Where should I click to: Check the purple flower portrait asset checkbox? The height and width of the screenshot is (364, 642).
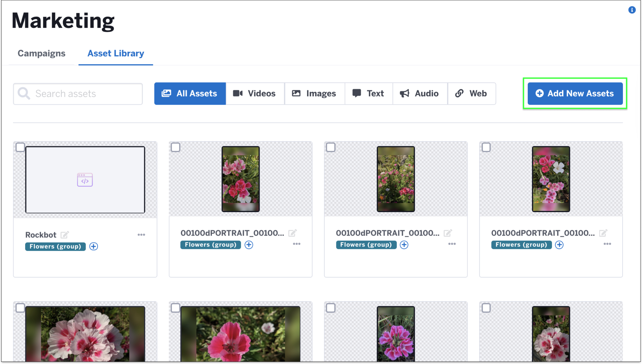click(331, 308)
